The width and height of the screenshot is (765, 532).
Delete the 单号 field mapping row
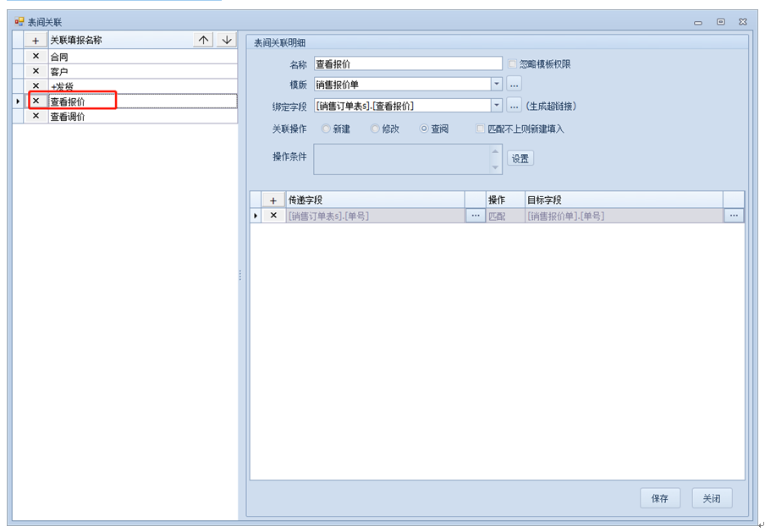(273, 216)
